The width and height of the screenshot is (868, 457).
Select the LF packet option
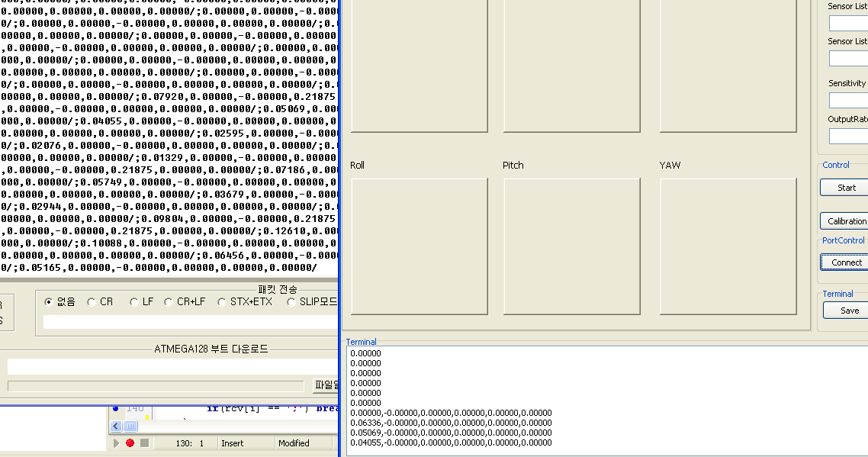point(134,302)
